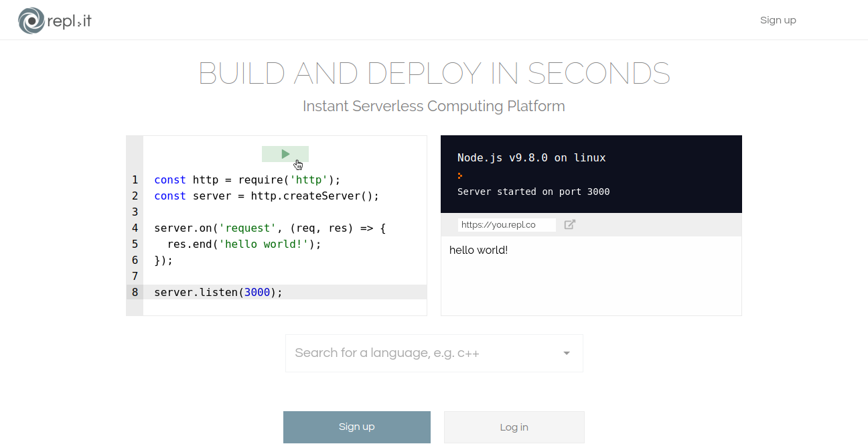Focus the 'Search for a language' field
Screen dimensions: 868x444
point(415,353)
